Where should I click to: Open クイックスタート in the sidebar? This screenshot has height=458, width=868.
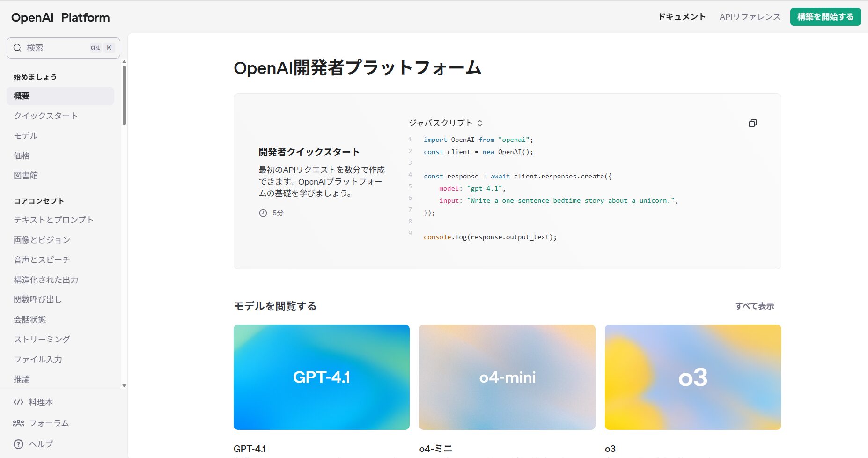[60, 116]
